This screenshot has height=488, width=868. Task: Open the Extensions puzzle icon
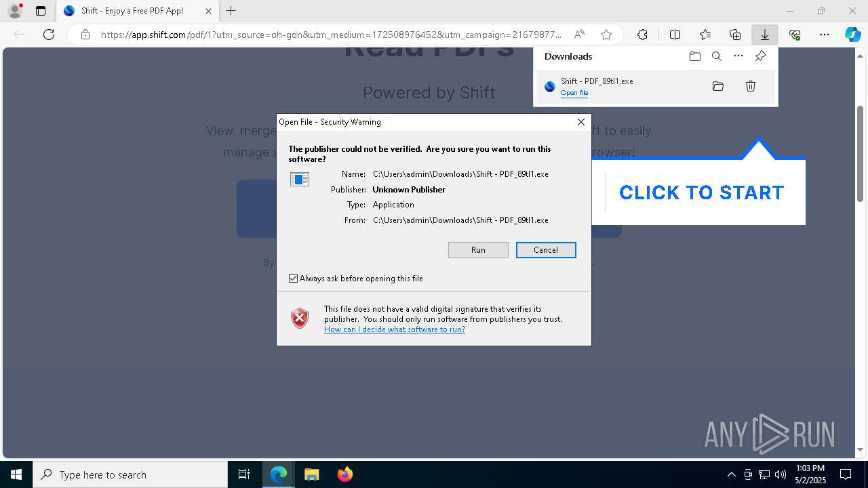(x=642, y=35)
